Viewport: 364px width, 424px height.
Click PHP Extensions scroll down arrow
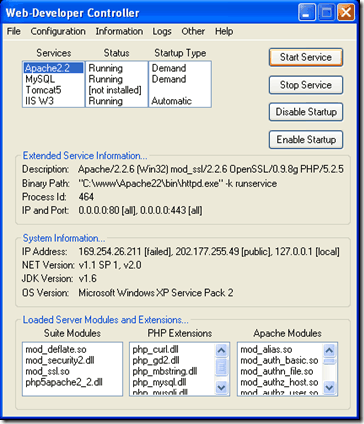(x=221, y=387)
